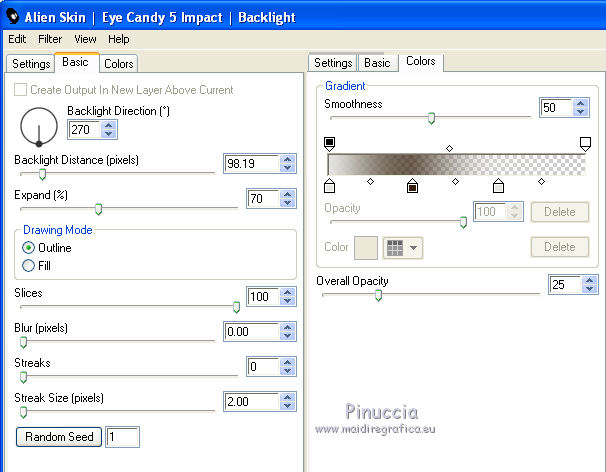Enable Create Output In New Layer checkbox
The image size is (606, 472).
click(x=20, y=90)
